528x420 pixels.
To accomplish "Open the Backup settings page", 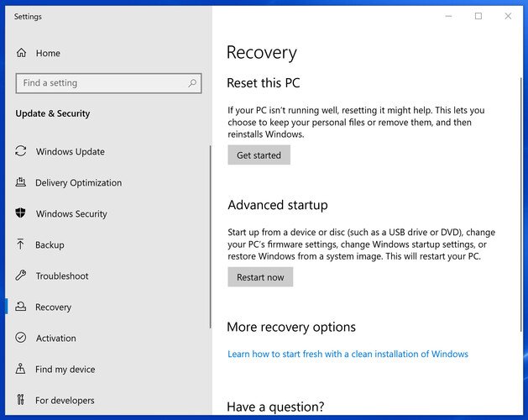I will pyautogui.click(x=50, y=244).
